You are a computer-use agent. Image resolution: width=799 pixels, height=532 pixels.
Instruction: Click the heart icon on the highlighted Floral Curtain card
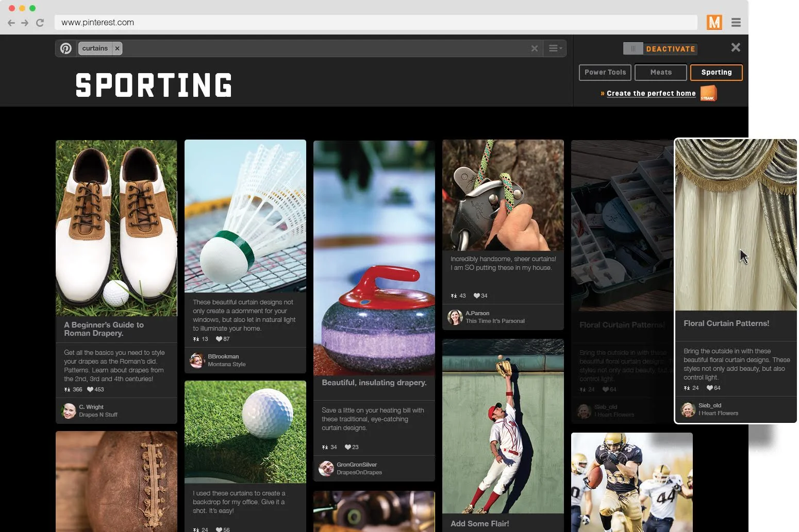[710, 388]
